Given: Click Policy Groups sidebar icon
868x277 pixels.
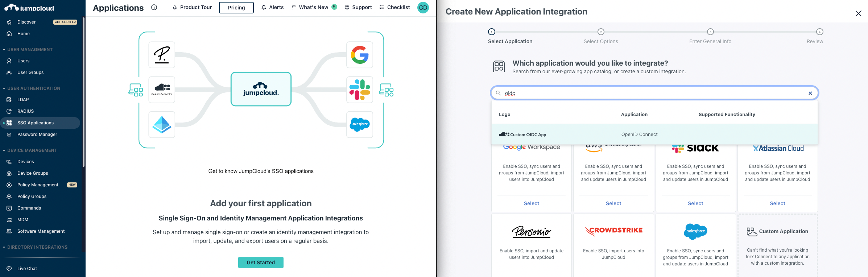Looking at the screenshot, I should point(9,197).
